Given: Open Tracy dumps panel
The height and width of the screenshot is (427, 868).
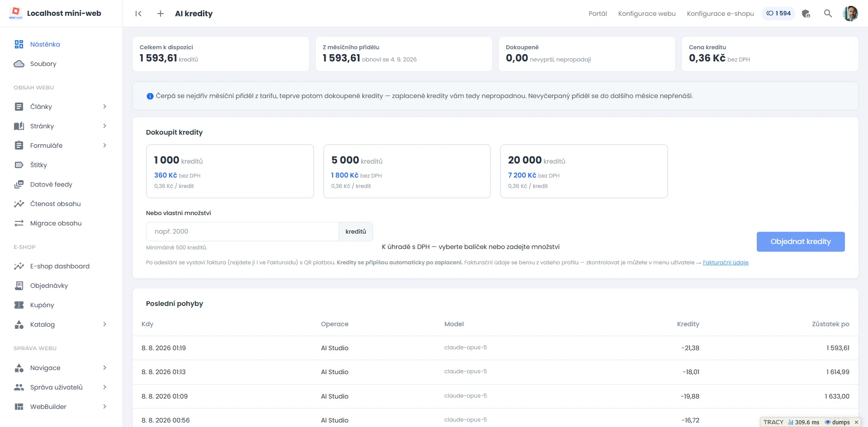Looking at the screenshot, I should pos(837,422).
